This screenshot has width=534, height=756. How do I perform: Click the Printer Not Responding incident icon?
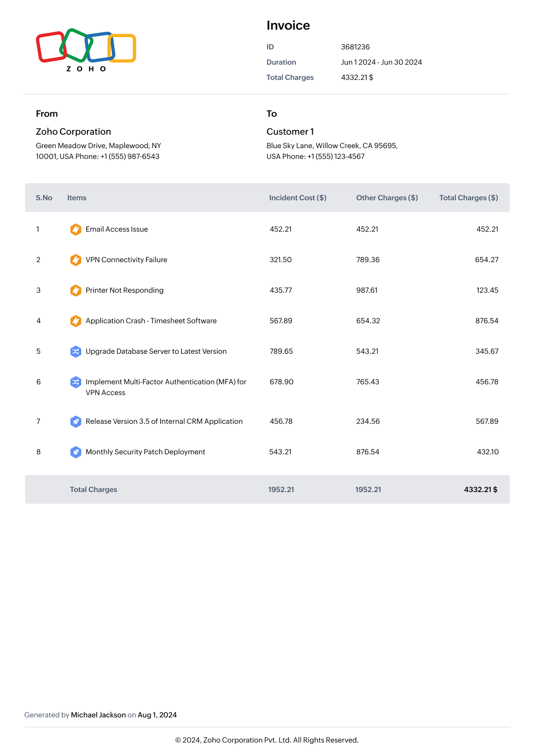pos(76,290)
